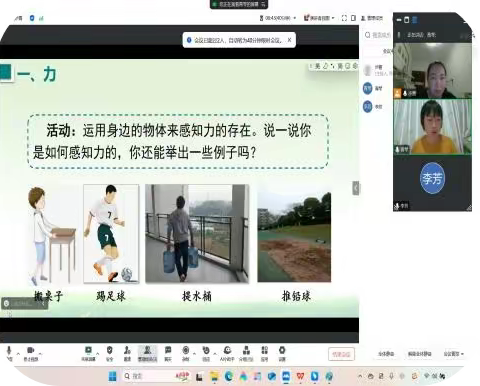Dismiss the blue meeting notification banner

pyautogui.click(x=289, y=40)
